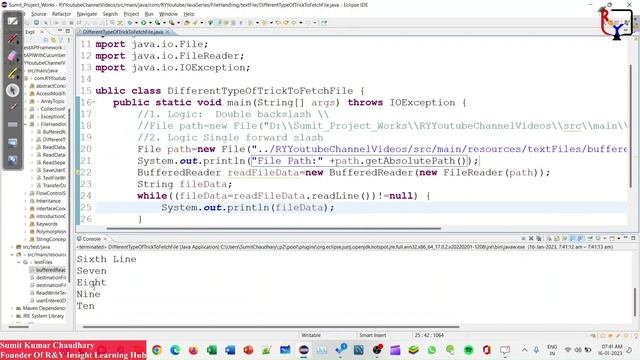
Task: Collapse the main method fold marker at line 16
Action: coord(93,102)
